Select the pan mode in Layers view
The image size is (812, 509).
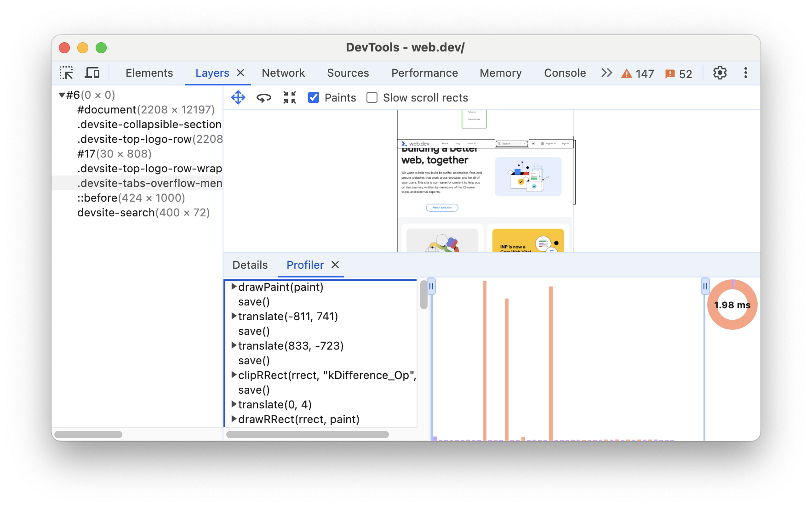(x=238, y=97)
